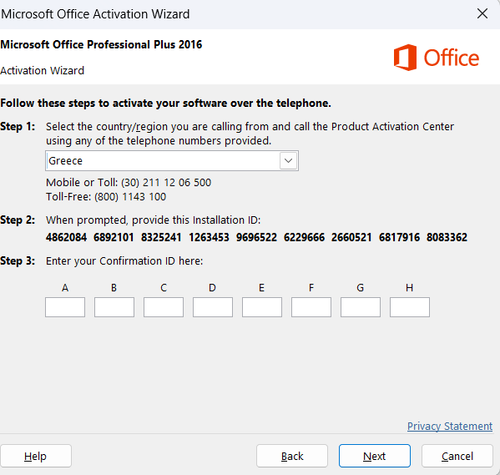The image size is (500, 475).
Task: Open the Privacy Statement link
Action: [450, 426]
